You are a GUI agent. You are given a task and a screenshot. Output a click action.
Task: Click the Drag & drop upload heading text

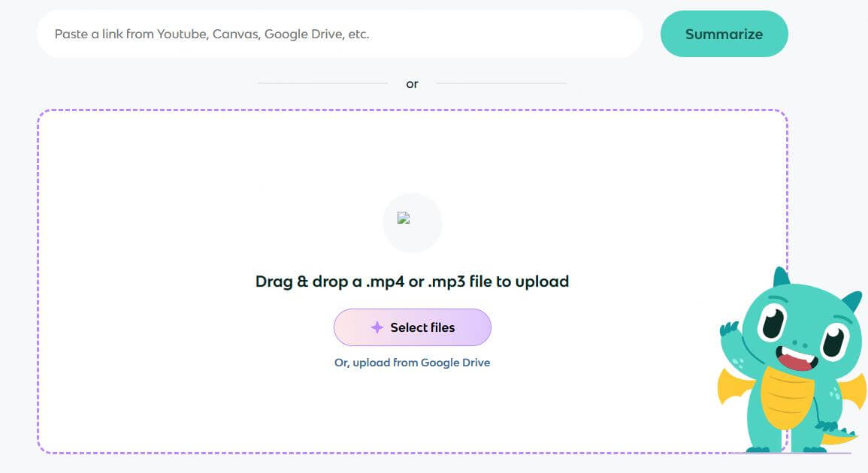(412, 282)
